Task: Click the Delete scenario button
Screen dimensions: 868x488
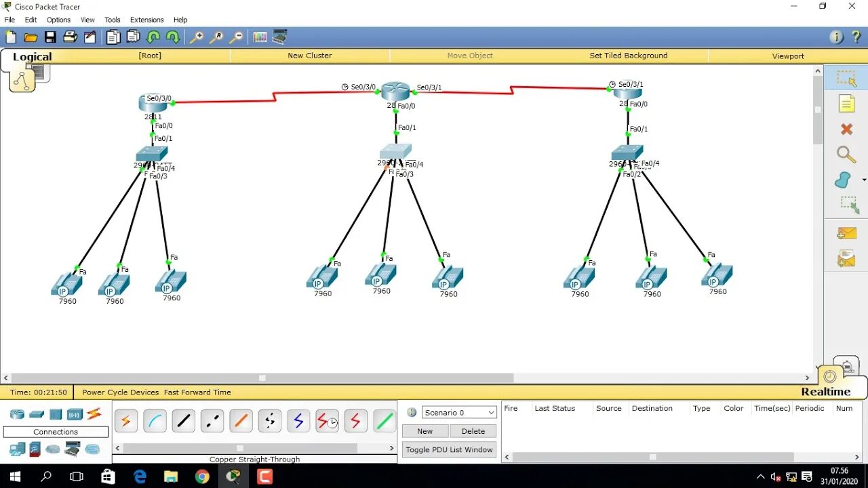Action: [473, 431]
